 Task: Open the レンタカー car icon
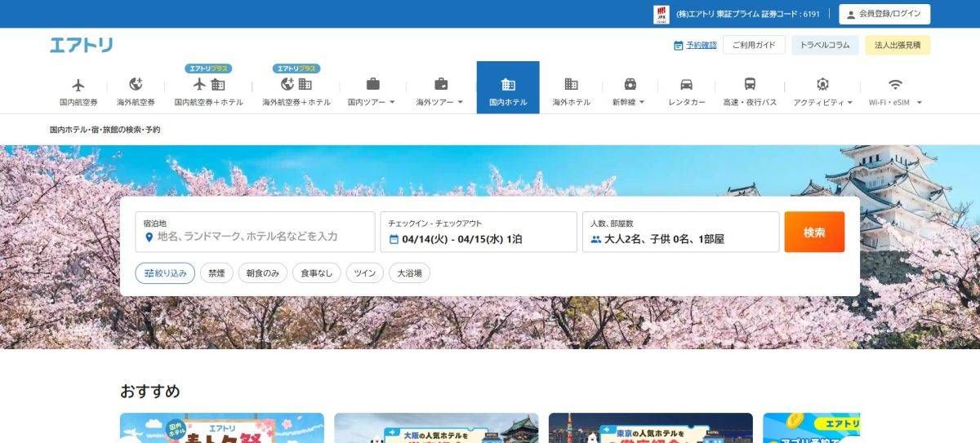tap(687, 84)
